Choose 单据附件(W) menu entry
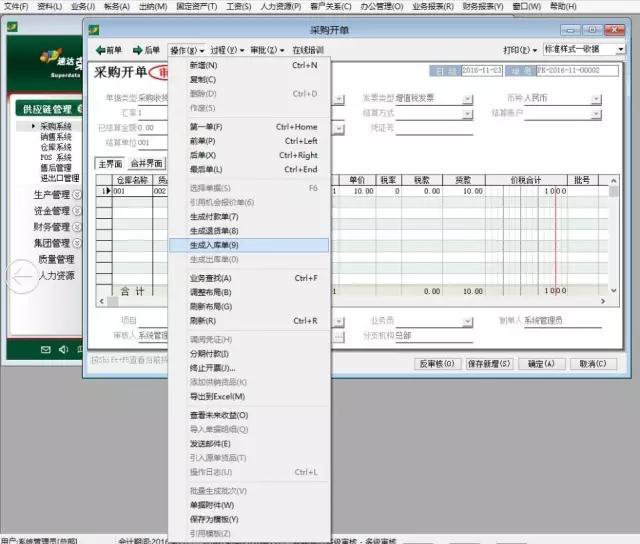Image resolution: width=640 pixels, height=544 pixels. [x=249, y=505]
